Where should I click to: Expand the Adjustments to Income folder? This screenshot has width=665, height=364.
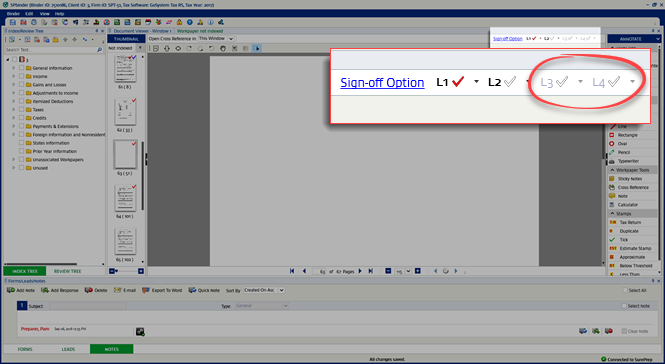(x=14, y=93)
